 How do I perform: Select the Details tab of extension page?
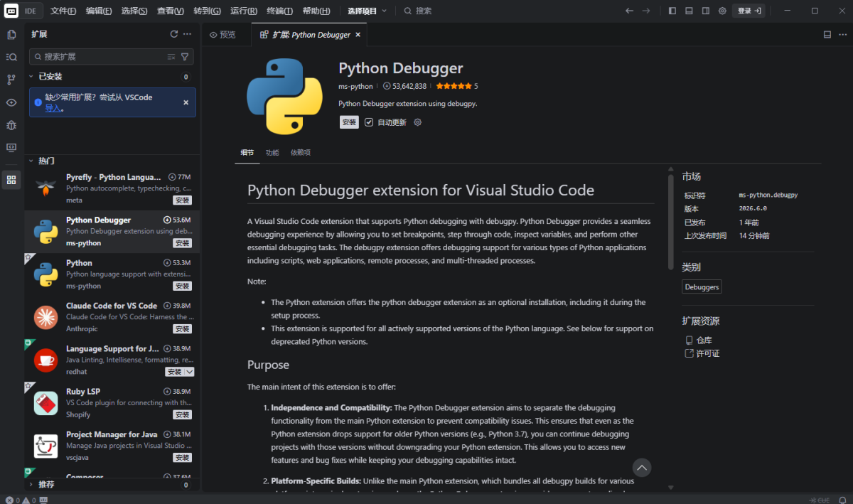tap(247, 153)
